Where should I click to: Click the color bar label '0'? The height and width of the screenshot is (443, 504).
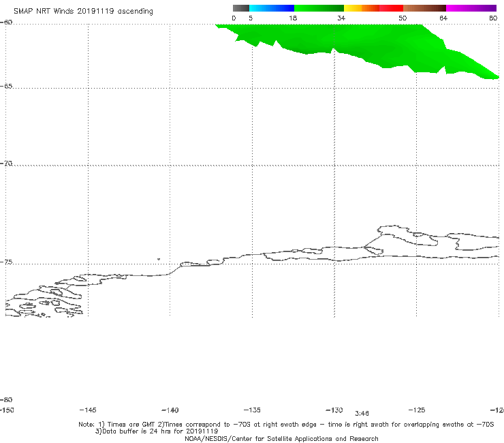(234, 18)
